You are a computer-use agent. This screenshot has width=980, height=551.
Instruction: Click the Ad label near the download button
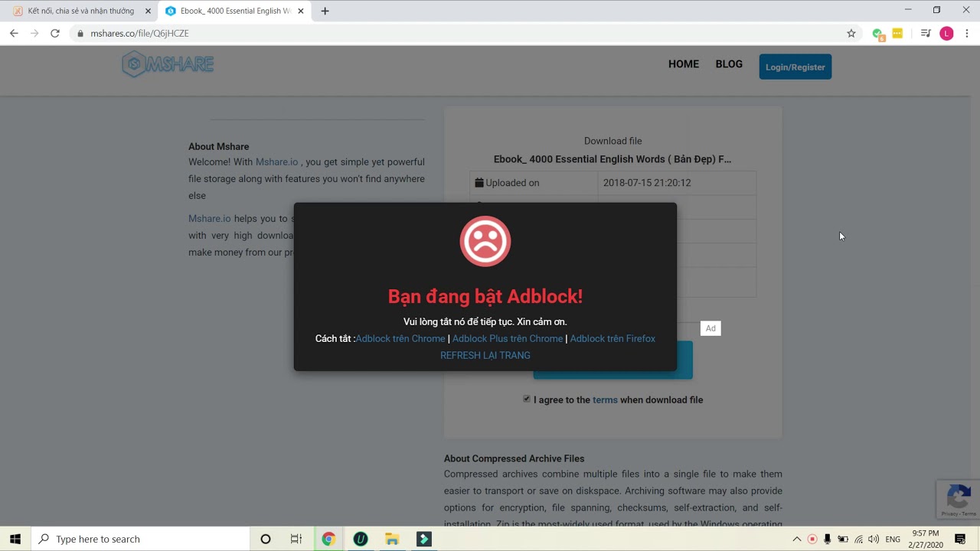[710, 328]
